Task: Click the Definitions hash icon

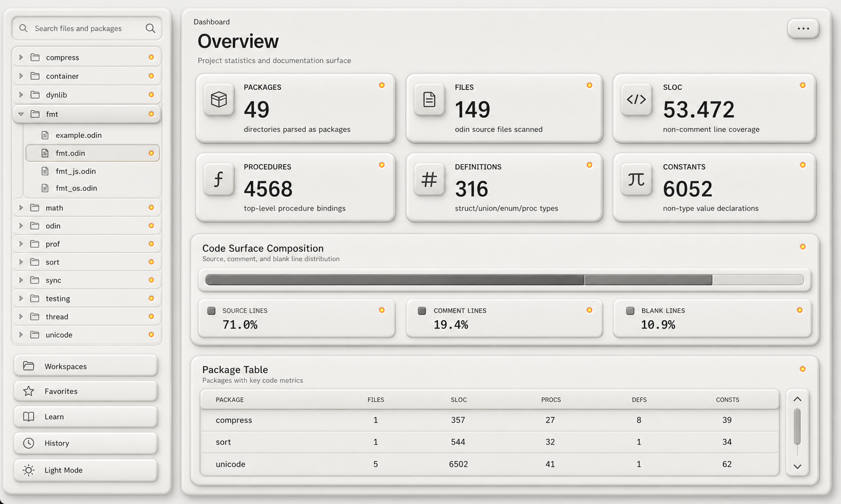Action: coord(429,180)
